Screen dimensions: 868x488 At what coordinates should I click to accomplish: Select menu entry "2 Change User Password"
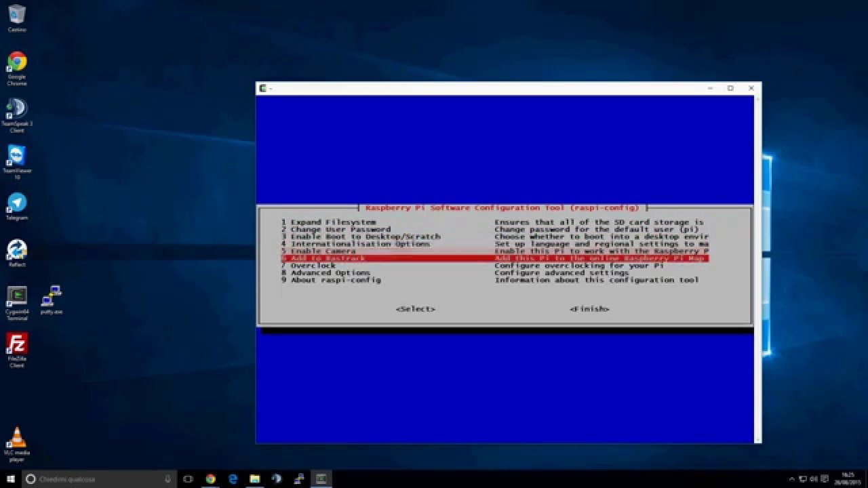coord(336,230)
